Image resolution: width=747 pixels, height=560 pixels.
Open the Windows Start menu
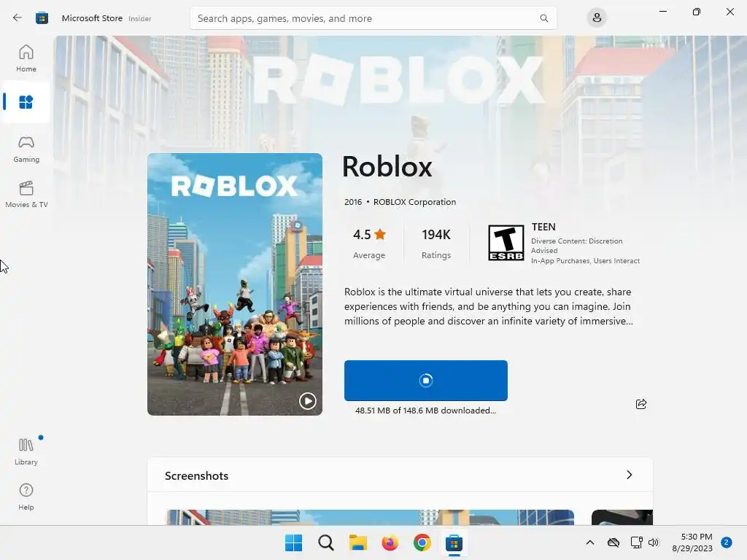point(293,542)
